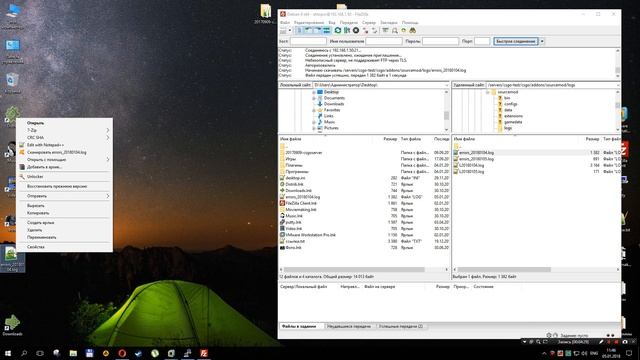Switch to Успешные передачи tab
This screenshot has height=360, width=640.
(x=400, y=327)
